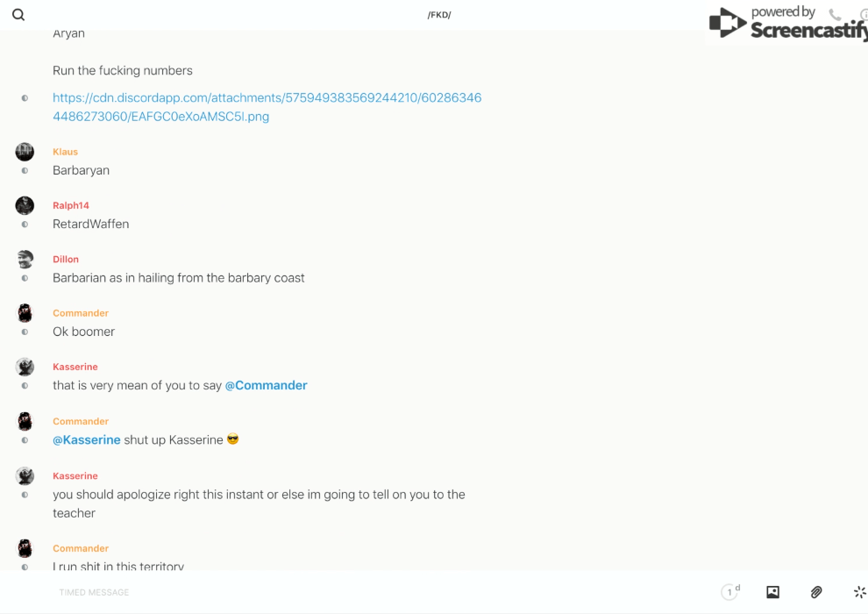Click the Ralph14 sender name
868x614 pixels.
71,205
